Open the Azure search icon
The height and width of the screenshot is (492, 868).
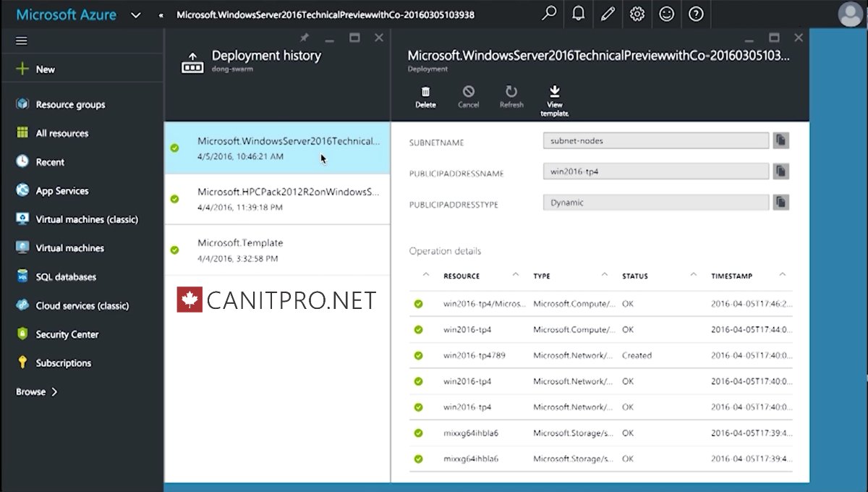549,14
